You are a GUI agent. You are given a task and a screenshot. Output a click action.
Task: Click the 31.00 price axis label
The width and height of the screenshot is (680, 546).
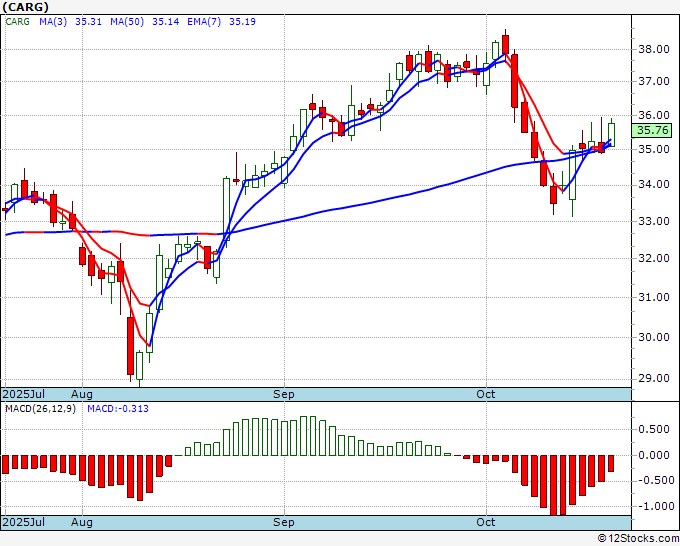(654, 298)
